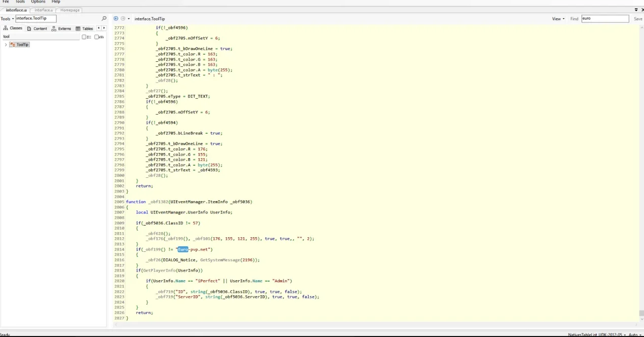Click highlighted 'Euro' text in code
Image resolution: width=644 pixels, height=337 pixels.
183,249
